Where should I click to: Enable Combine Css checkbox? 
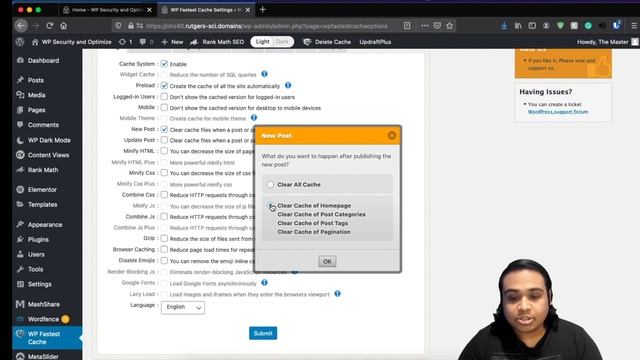coord(164,195)
